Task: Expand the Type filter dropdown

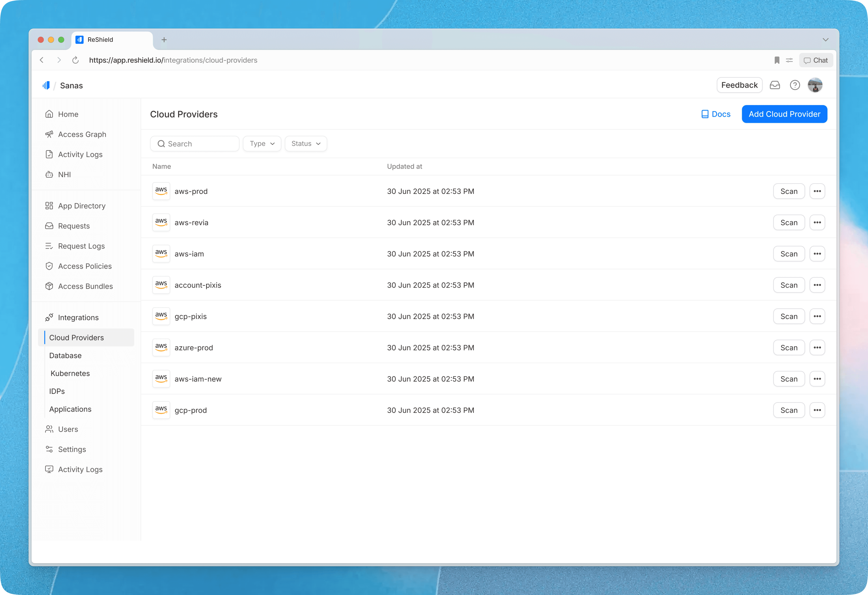Action: (x=262, y=144)
